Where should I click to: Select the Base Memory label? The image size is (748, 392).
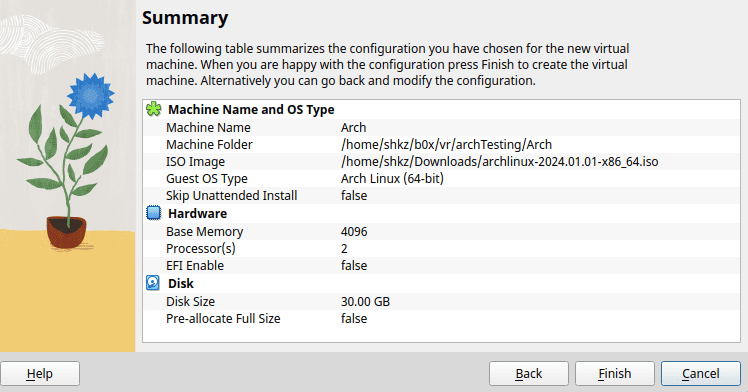[205, 232]
